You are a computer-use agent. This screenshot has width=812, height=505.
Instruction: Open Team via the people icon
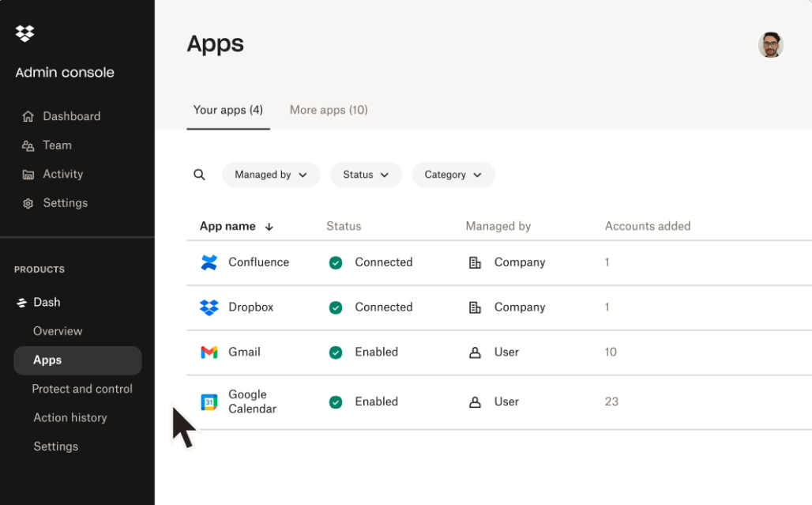click(28, 145)
